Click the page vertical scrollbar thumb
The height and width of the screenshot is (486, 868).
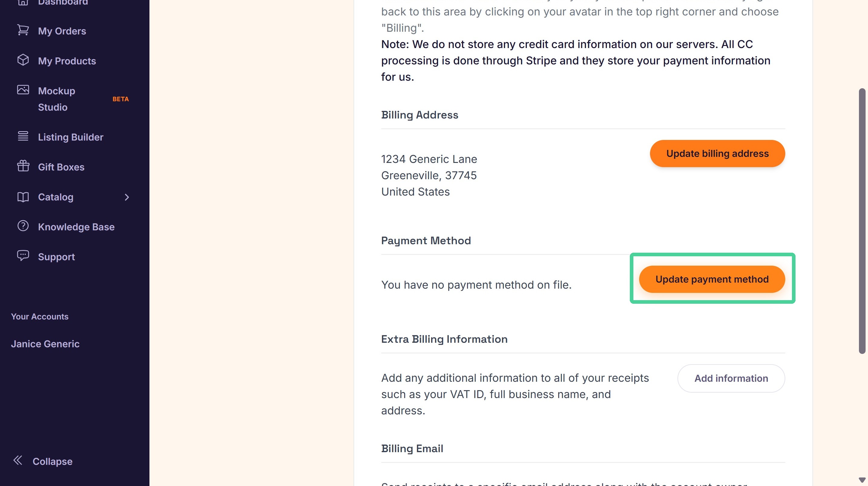(x=862, y=221)
